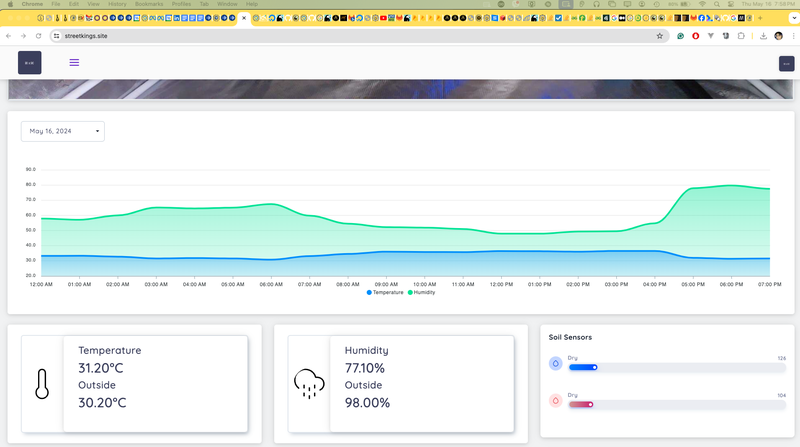Image resolution: width=800 pixels, height=447 pixels.
Task: Open the May 16, 2024 date dropdown
Action: click(x=63, y=131)
